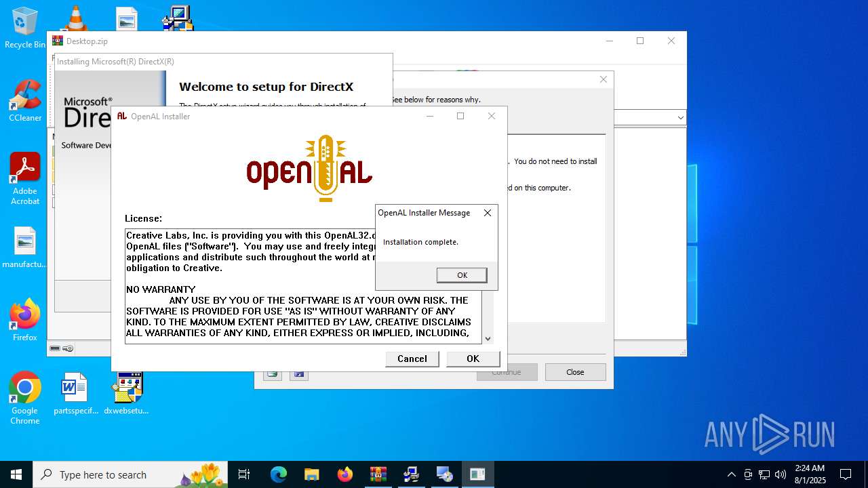This screenshot has height=488, width=868.
Task: Close the OpenAL Installer Message dialog
Action: coord(487,213)
